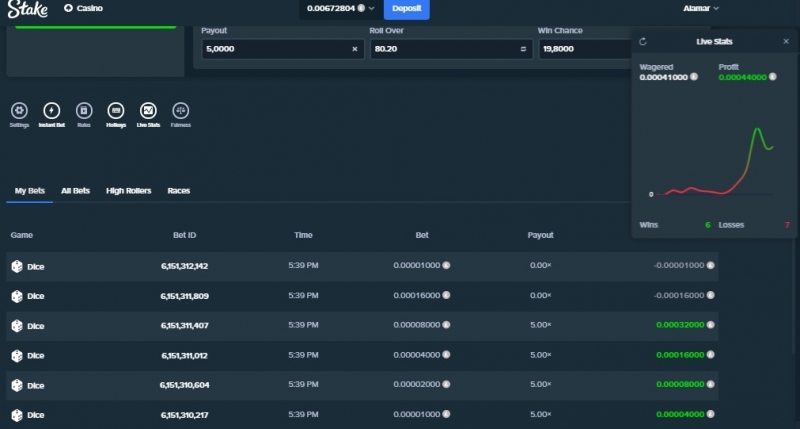This screenshot has height=429, width=800.
Task: Open bet ID 6,151,311,407
Action: click(x=184, y=325)
